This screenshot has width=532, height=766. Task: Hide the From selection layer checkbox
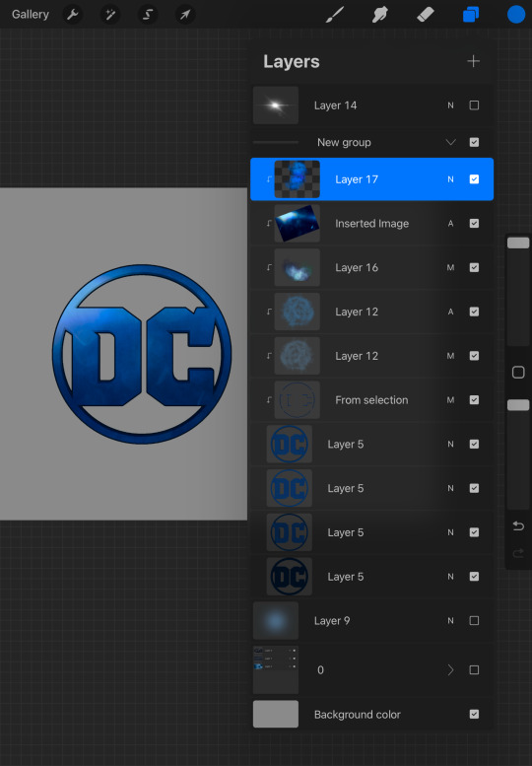(x=474, y=399)
